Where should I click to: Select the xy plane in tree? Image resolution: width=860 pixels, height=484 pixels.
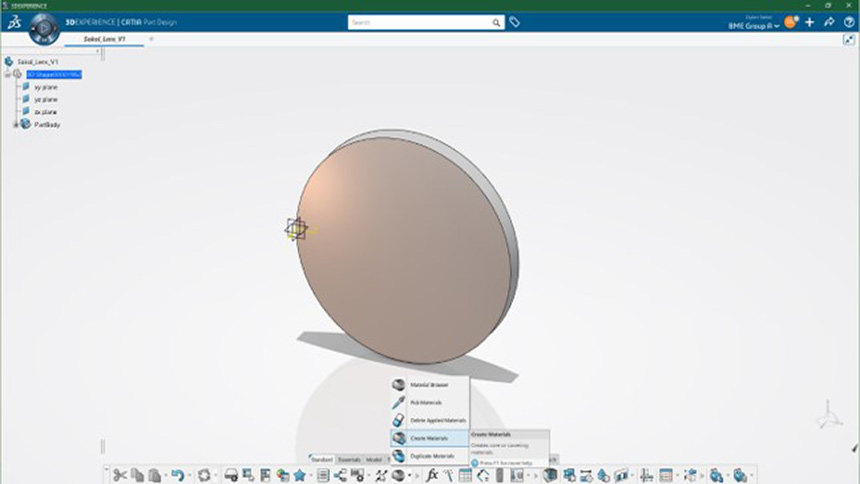tap(45, 87)
